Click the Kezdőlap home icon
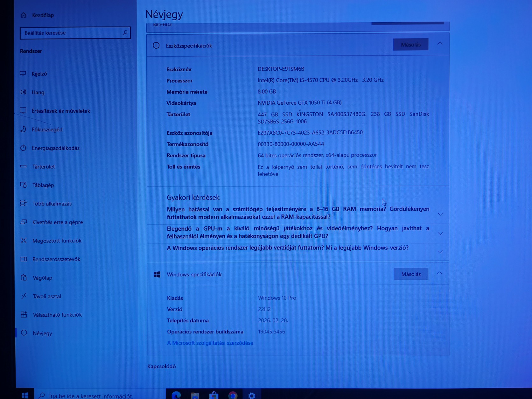 coord(24,15)
